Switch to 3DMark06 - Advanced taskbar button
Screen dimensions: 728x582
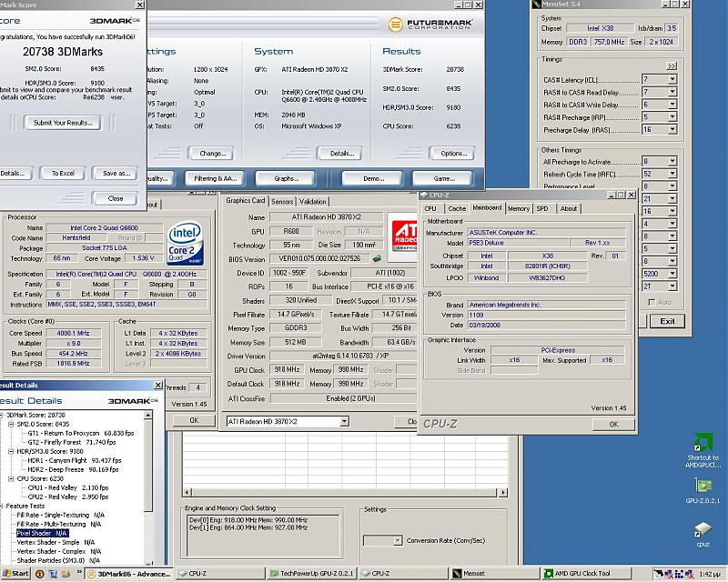[x=129, y=574]
